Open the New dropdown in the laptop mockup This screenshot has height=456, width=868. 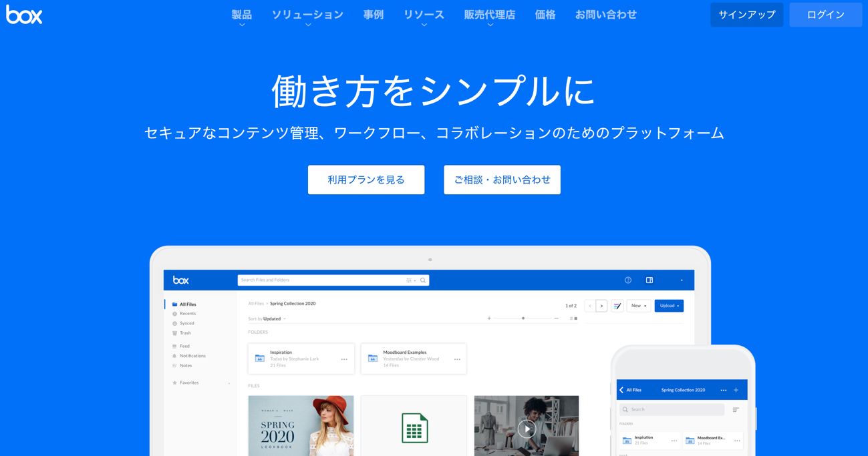pos(639,306)
